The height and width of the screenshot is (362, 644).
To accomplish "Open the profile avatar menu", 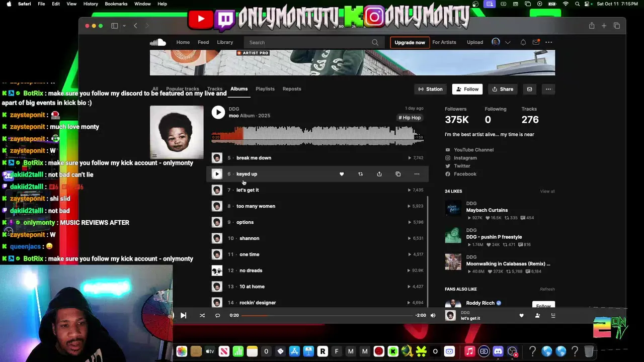I will [x=496, y=42].
